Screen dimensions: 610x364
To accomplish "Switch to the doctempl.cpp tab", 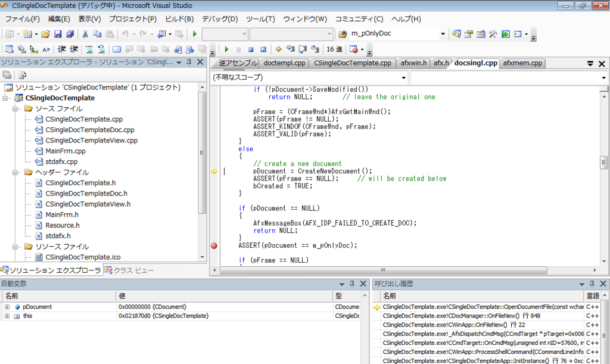I will pyautogui.click(x=284, y=63).
